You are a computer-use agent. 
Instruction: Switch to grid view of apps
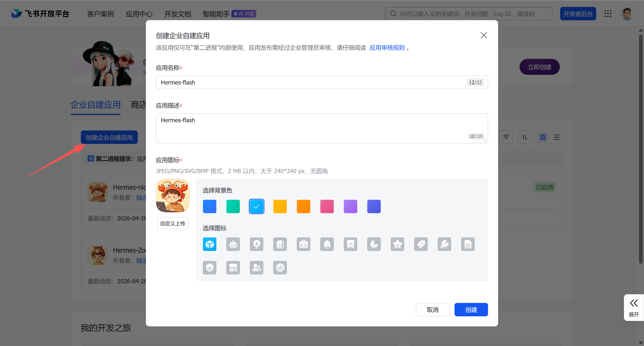pyautogui.click(x=543, y=137)
